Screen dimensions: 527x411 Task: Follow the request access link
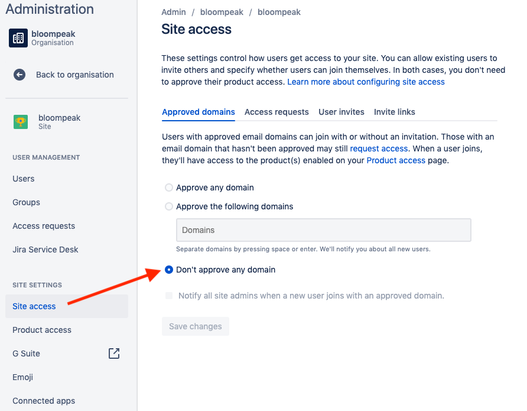[x=379, y=149]
